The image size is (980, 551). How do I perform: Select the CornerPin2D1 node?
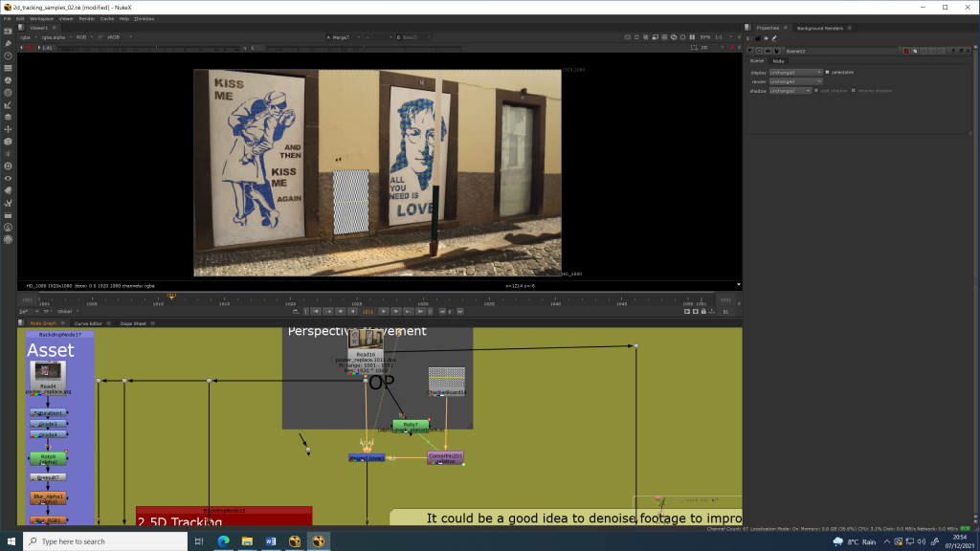coord(446,458)
